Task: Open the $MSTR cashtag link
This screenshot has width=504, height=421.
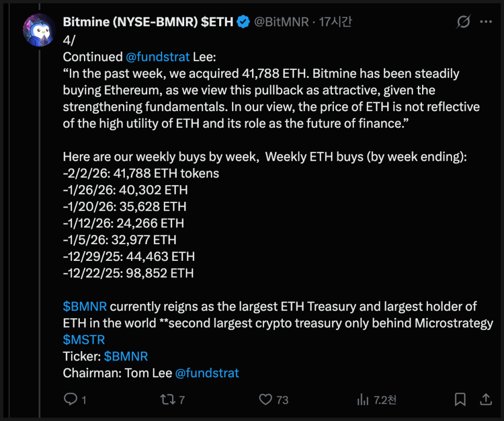Action: [84, 340]
